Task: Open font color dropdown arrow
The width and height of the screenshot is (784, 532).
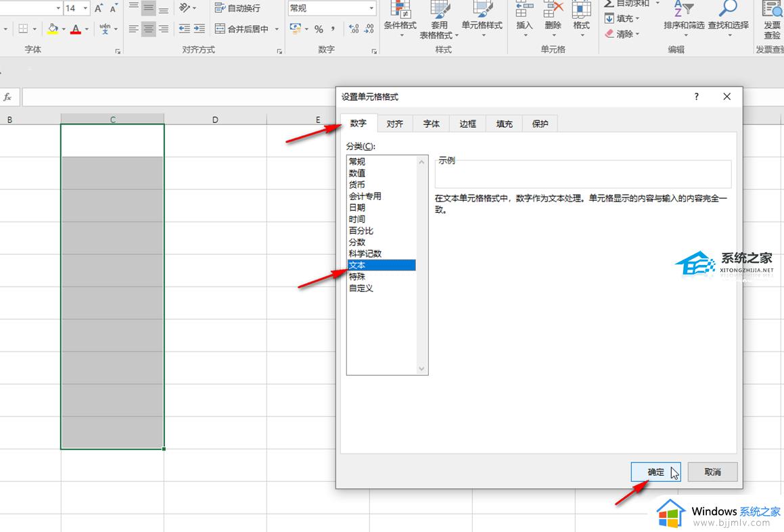Action: (87, 29)
